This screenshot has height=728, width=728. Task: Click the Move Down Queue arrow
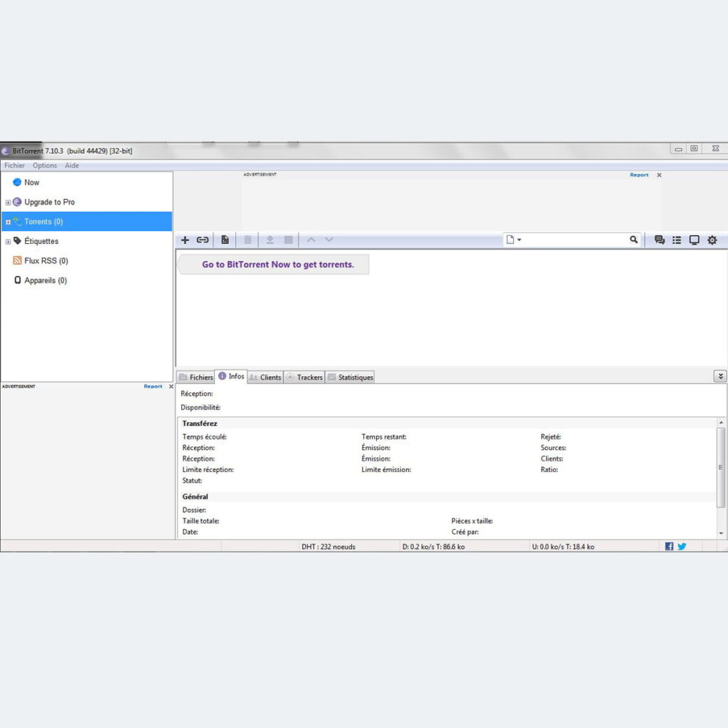point(329,240)
